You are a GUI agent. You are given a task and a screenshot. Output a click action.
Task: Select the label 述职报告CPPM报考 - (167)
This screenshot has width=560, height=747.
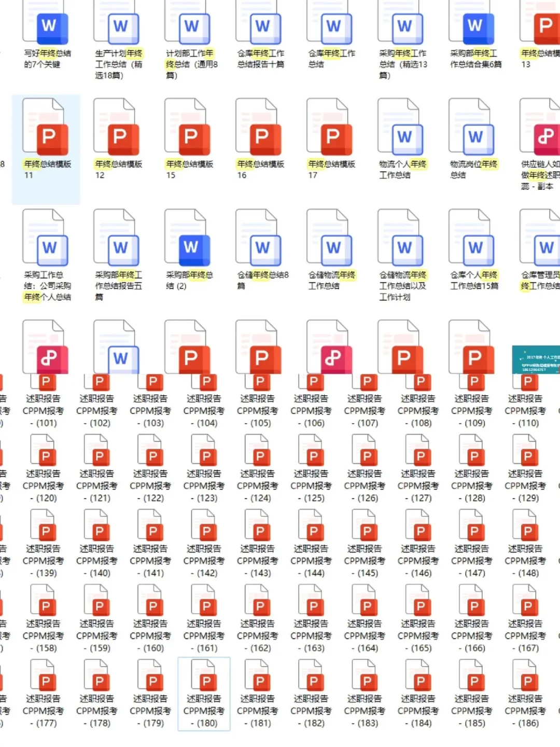click(x=525, y=636)
